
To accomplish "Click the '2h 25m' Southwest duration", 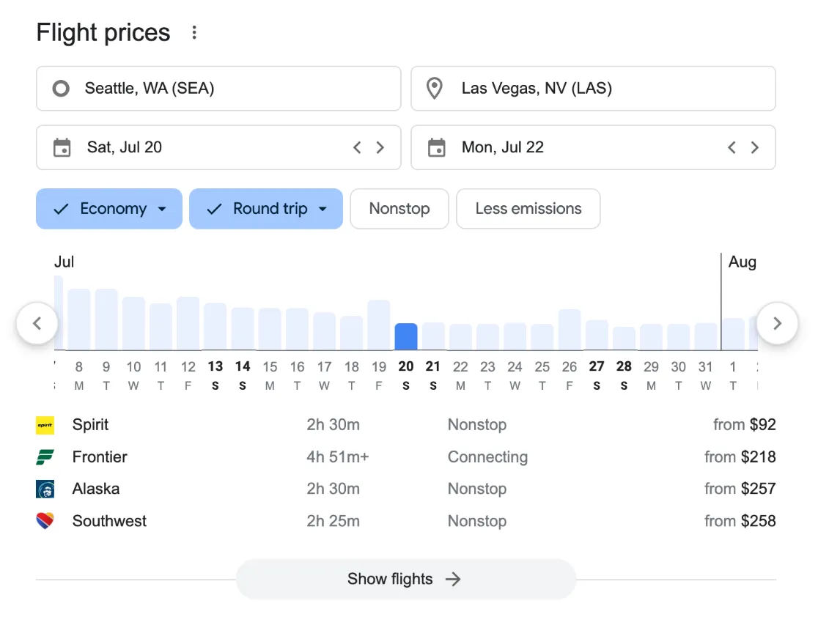I will [x=334, y=521].
